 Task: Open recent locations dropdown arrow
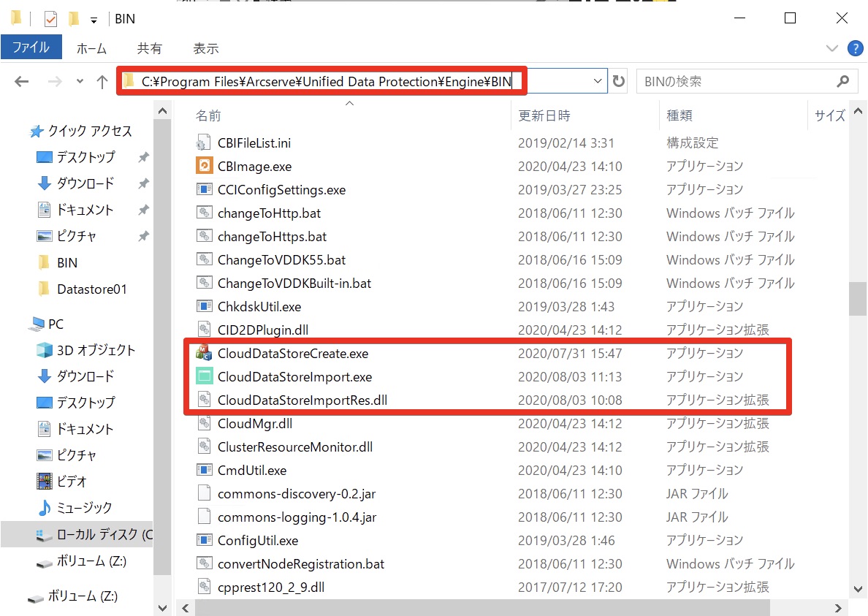[x=80, y=82]
